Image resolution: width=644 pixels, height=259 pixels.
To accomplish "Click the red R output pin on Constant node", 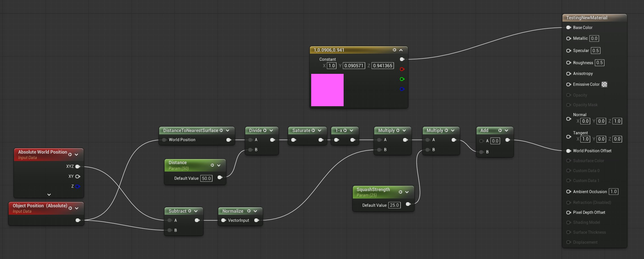I will (402, 69).
